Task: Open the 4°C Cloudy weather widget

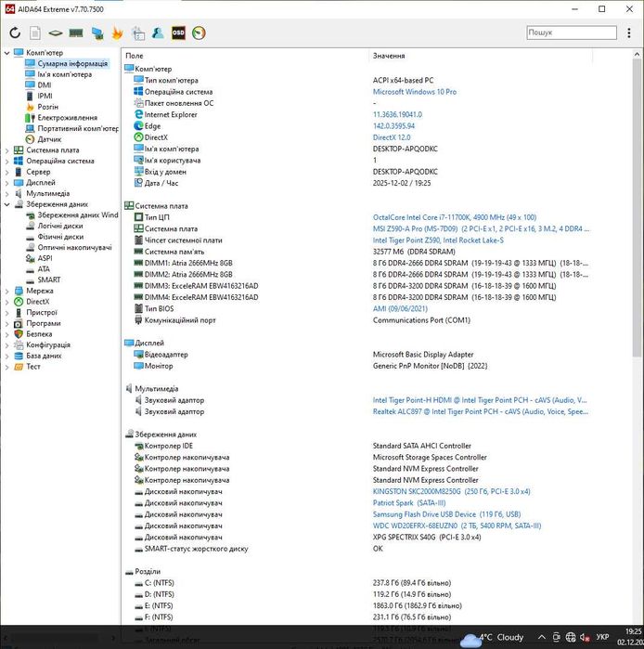Action: click(x=492, y=638)
